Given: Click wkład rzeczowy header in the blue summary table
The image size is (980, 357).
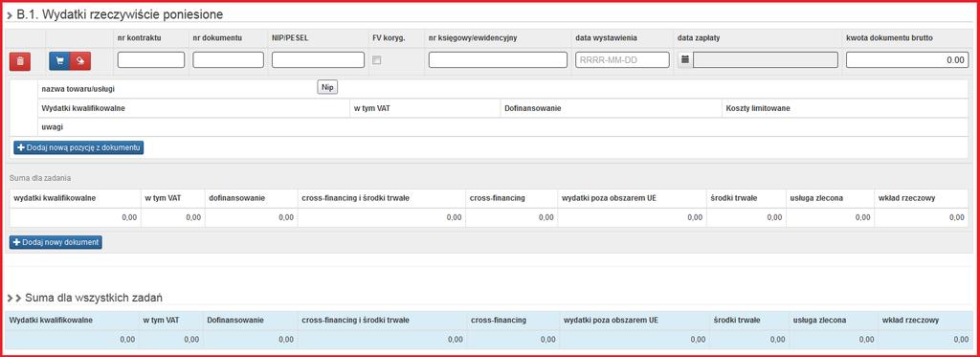Looking at the screenshot, I should tap(910, 320).
